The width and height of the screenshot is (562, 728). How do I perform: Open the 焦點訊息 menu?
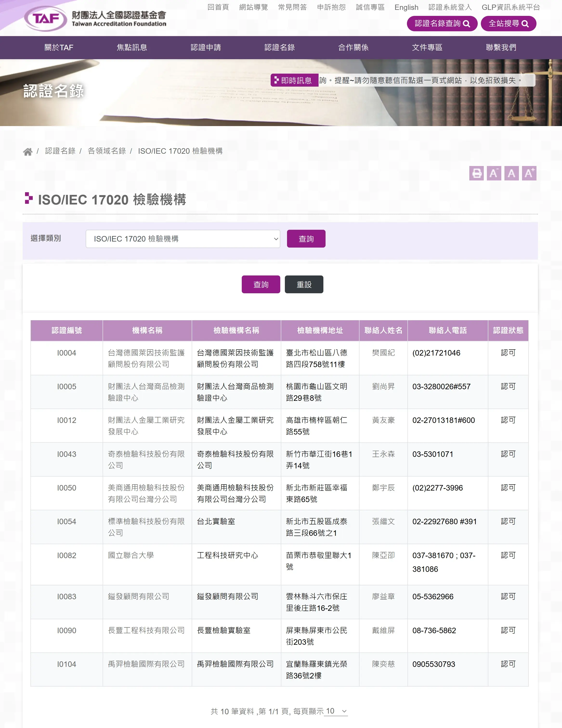tap(132, 48)
